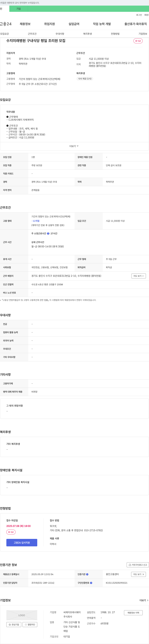Open the 직업 능력 개발 menu
Screen dimensions: 149x644
102,24
